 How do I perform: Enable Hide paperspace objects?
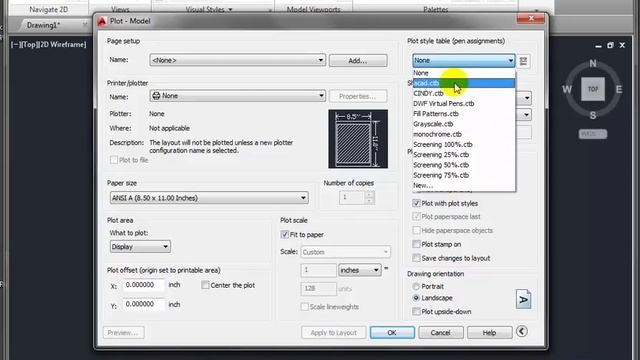(416, 230)
